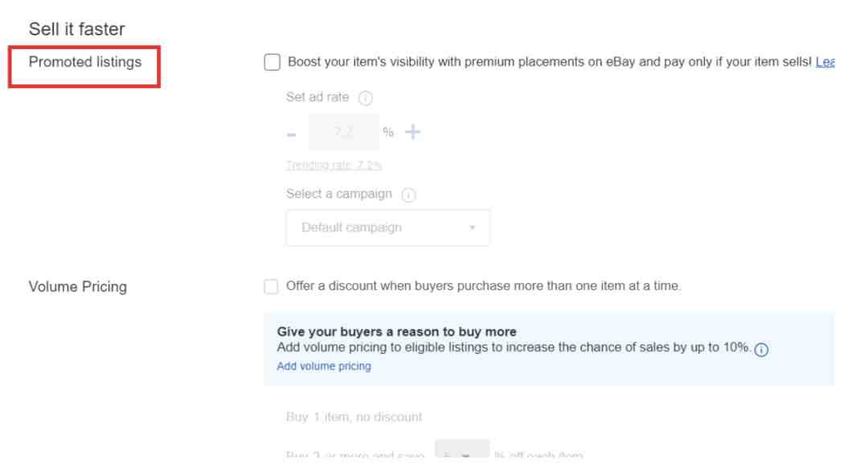Click the Volume Pricing section label
This screenshot has width=868, height=467.
(x=77, y=287)
